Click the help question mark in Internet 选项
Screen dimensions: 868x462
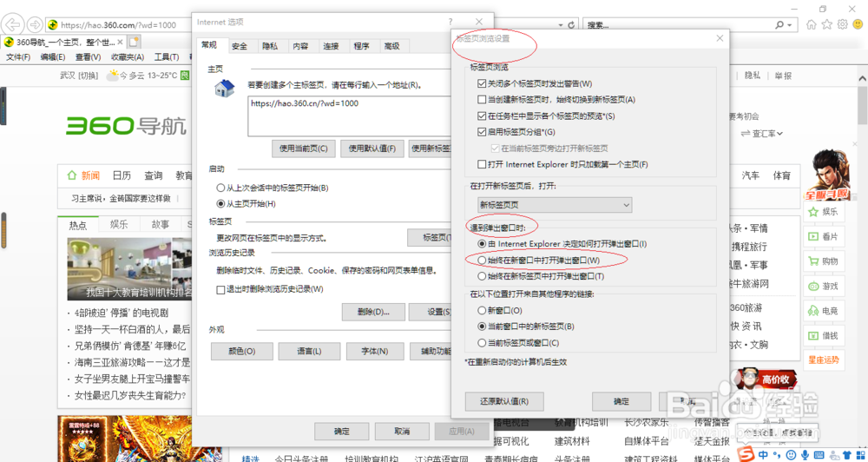450,22
